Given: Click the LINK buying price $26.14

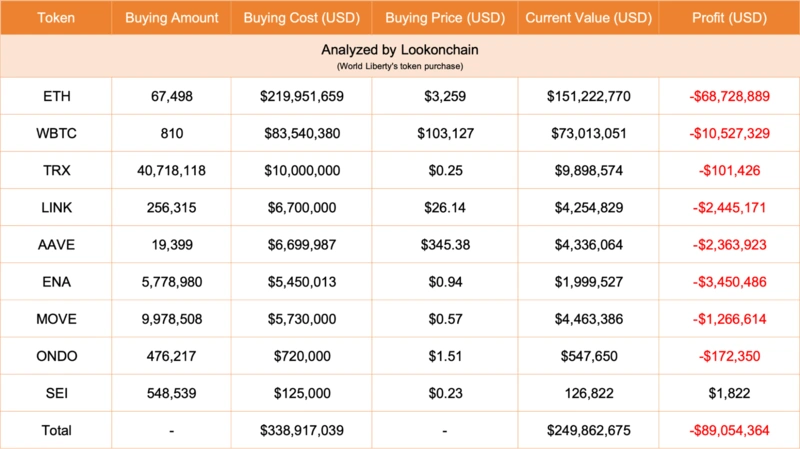Looking at the screenshot, I should [444, 208].
